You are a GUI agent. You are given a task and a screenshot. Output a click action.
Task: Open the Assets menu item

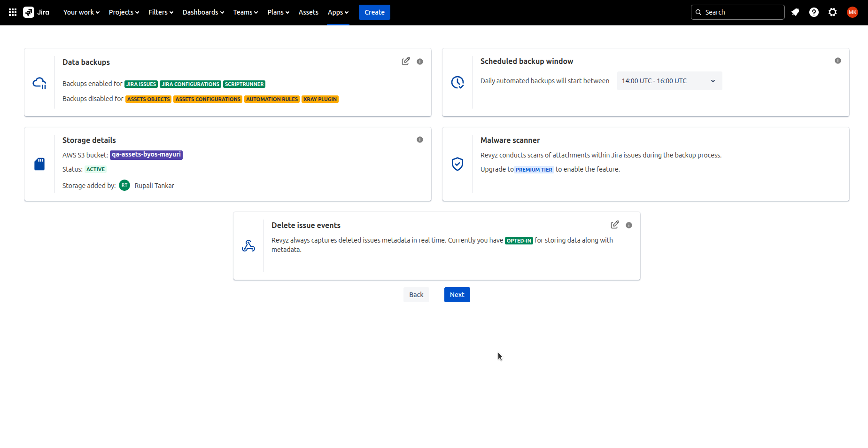[x=308, y=12]
